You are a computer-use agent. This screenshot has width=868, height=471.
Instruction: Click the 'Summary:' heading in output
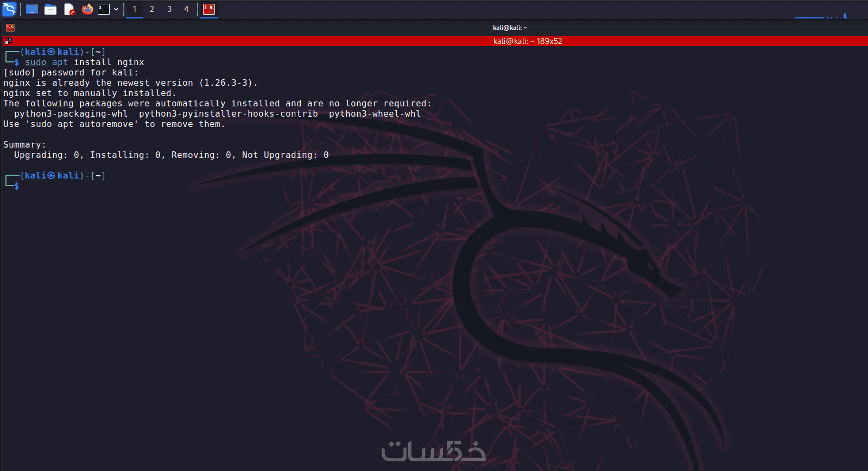point(25,145)
